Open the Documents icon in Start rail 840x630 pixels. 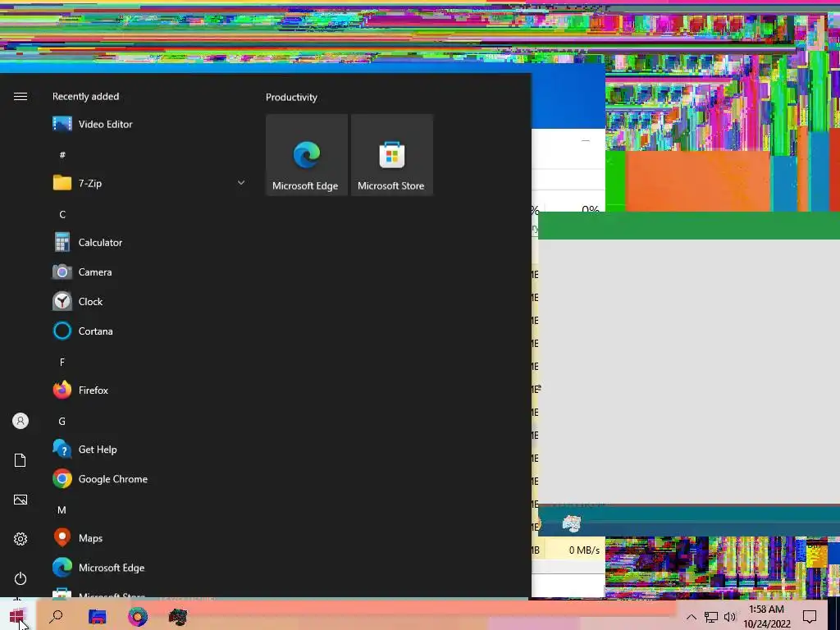pos(21,460)
